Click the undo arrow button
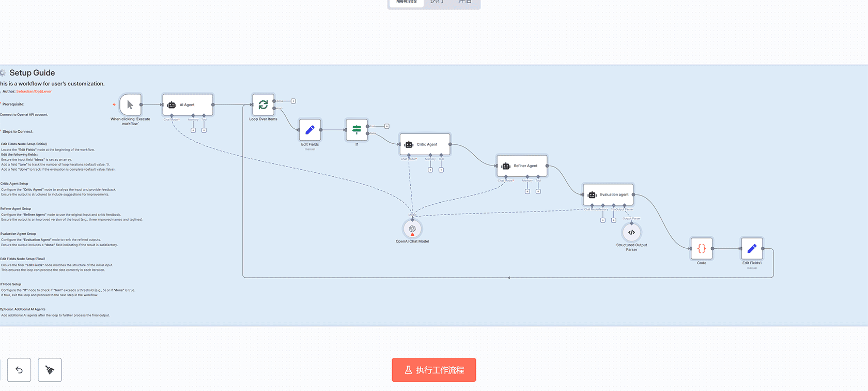The height and width of the screenshot is (391, 868). (19, 370)
